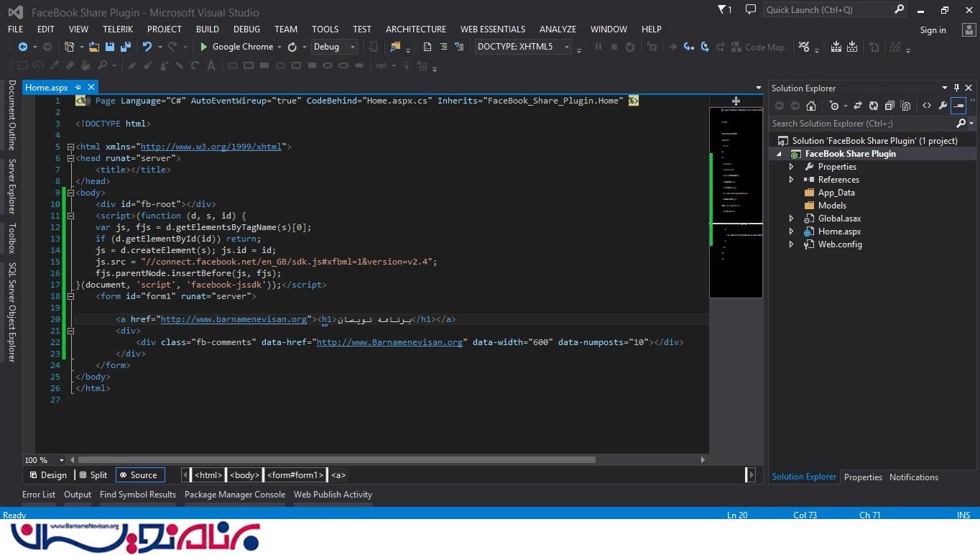The image size is (980, 555).
Task: Click the editor horizontal scrollbar thumb
Action: pos(336,460)
